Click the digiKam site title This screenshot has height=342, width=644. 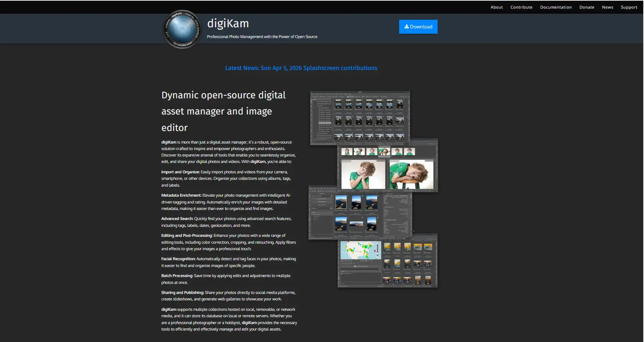[228, 23]
